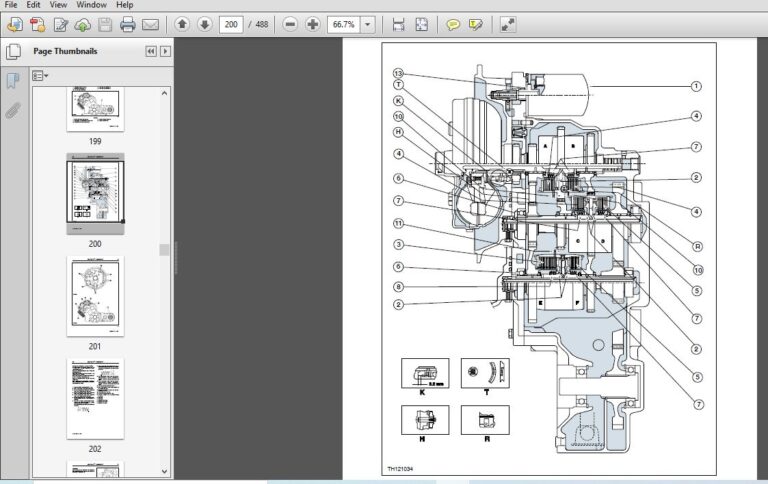Click thumbnail scrollbar up arrow

click(x=165, y=93)
